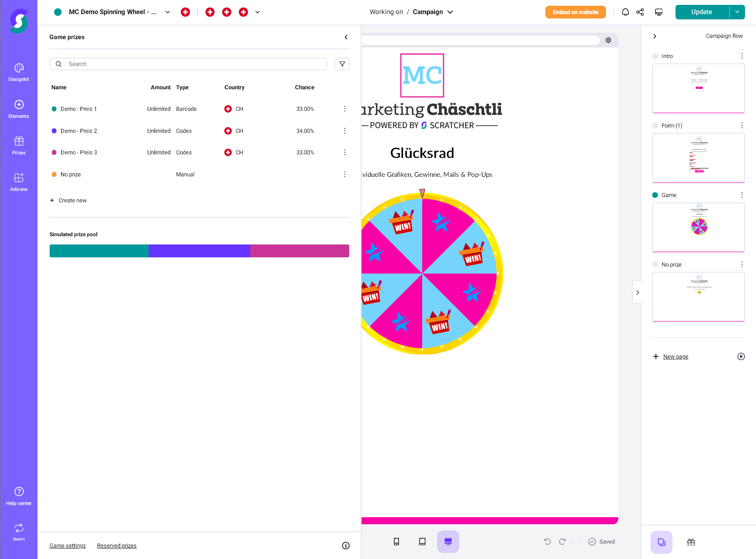Open the Campaign breadcrumb dropdown
756x559 pixels.
(x=450, y=12)
